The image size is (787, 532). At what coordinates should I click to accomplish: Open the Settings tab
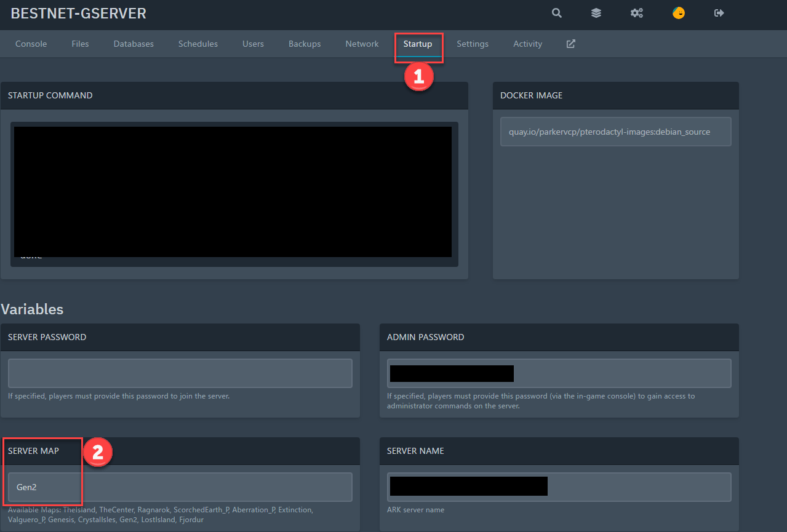click(x=473, y=44)
